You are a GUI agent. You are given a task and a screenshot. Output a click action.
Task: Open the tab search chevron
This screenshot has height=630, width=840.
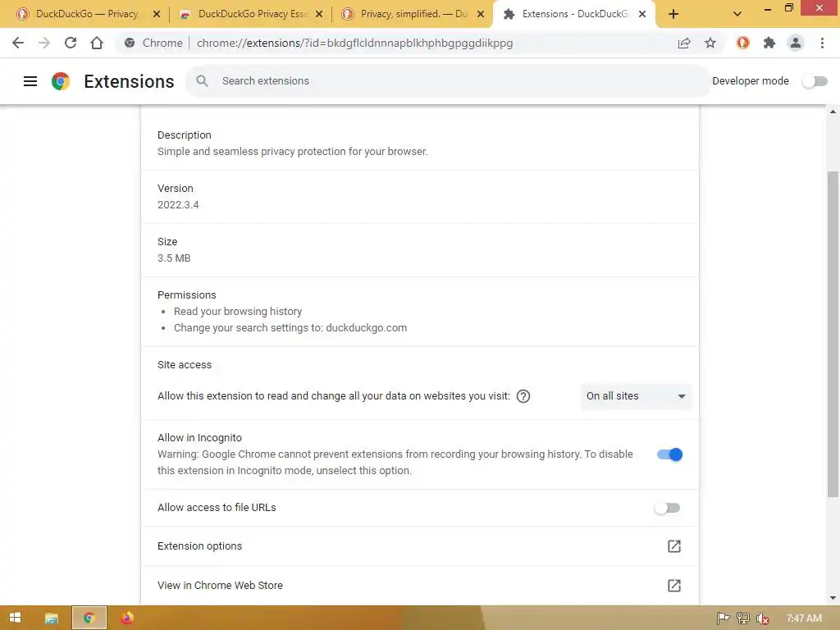pyautogui.click(x=737, y=14)
